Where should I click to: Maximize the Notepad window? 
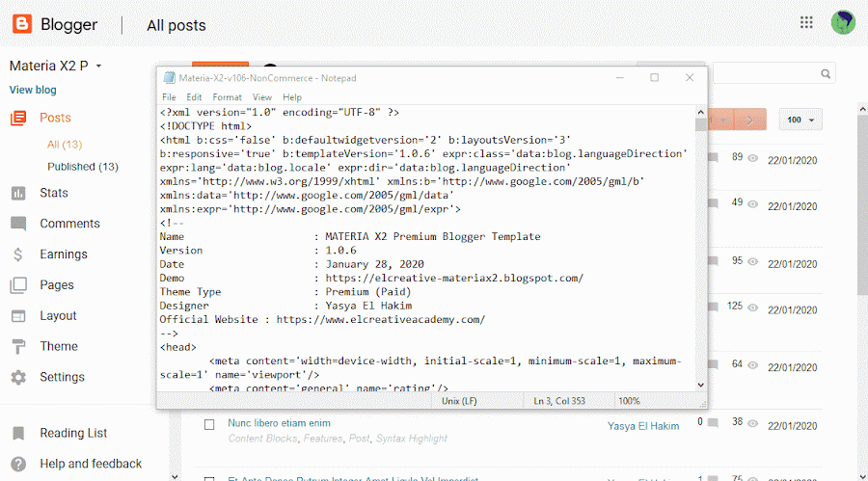654,78
